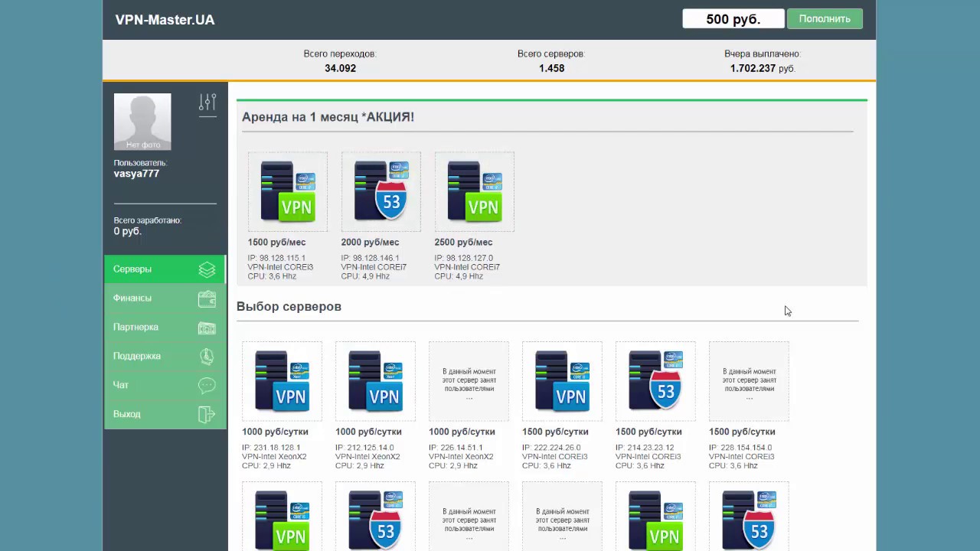Select the 2000 руб/мес server image

(381, 191)
